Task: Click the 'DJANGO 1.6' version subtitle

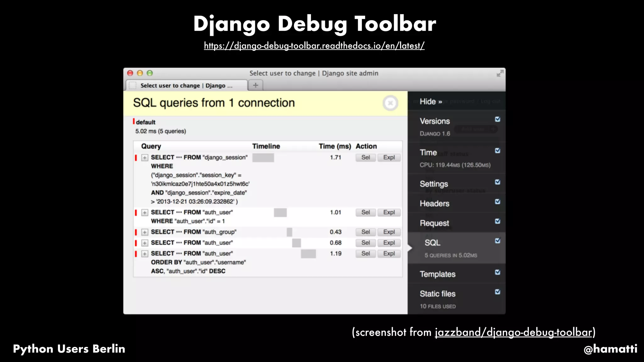Action: tap(435, 134)
